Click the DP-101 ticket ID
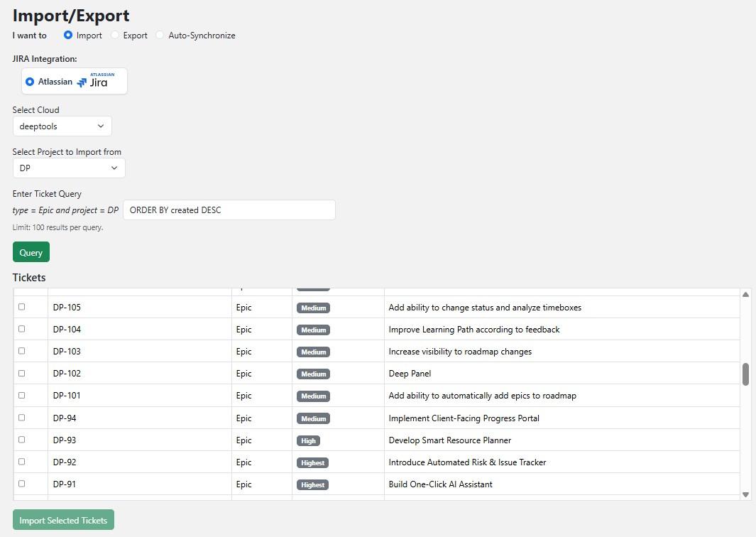The width and height of the screenshot is (756, 537). pyautogui.click(x=67, y=396)
